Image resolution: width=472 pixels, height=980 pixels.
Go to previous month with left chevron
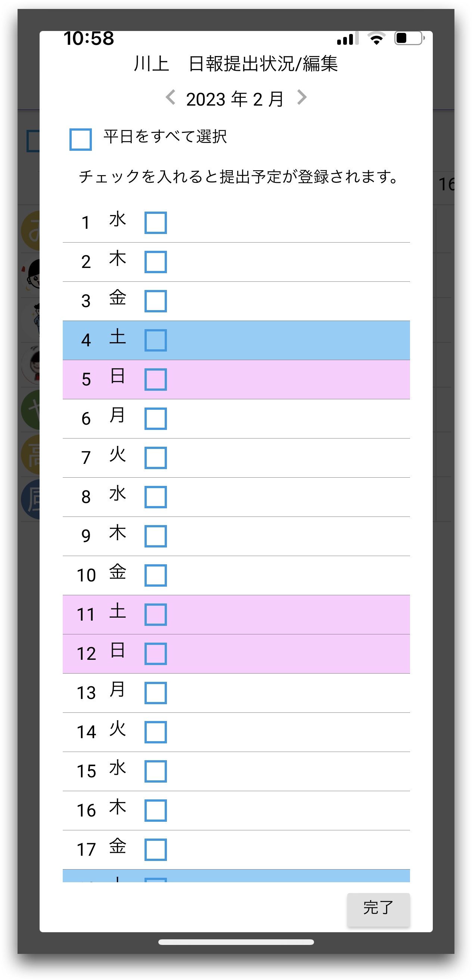point(171,97)
